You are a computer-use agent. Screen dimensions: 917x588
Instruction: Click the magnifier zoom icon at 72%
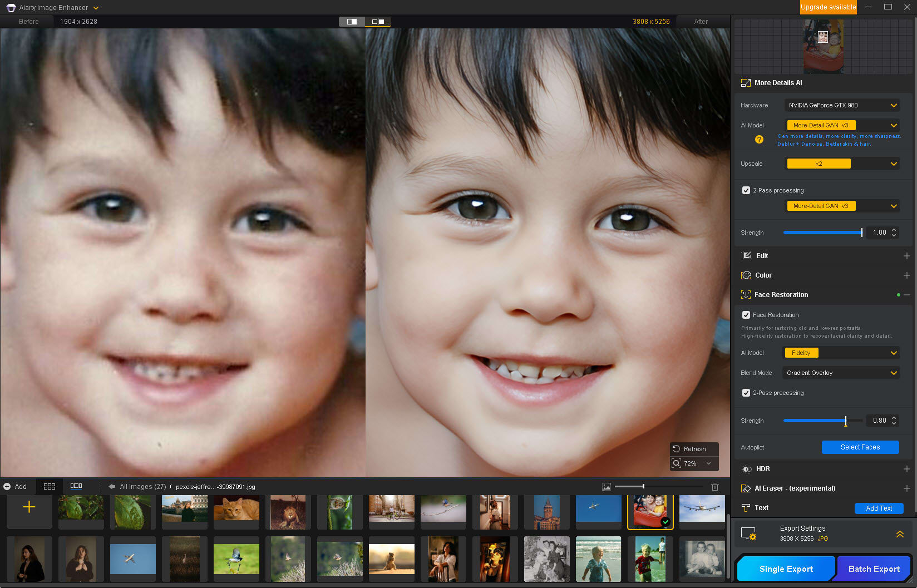(x=677, y=463)
